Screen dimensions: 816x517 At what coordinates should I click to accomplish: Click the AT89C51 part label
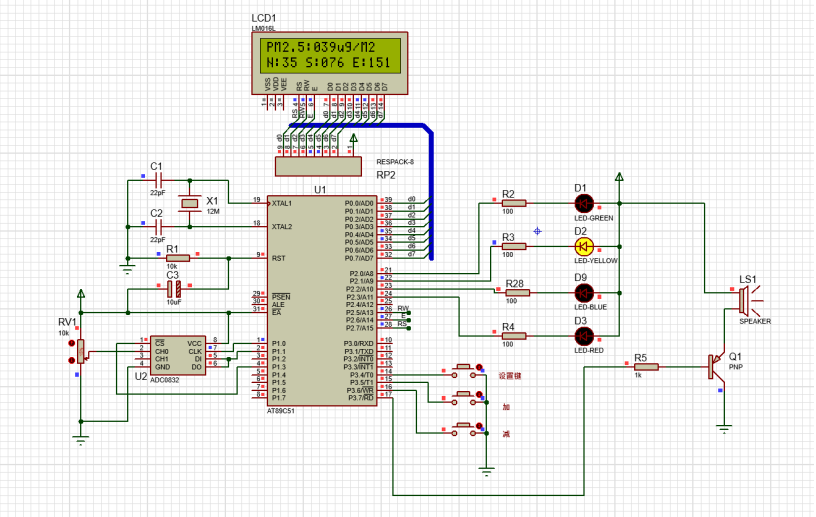[x=281, y=411]
